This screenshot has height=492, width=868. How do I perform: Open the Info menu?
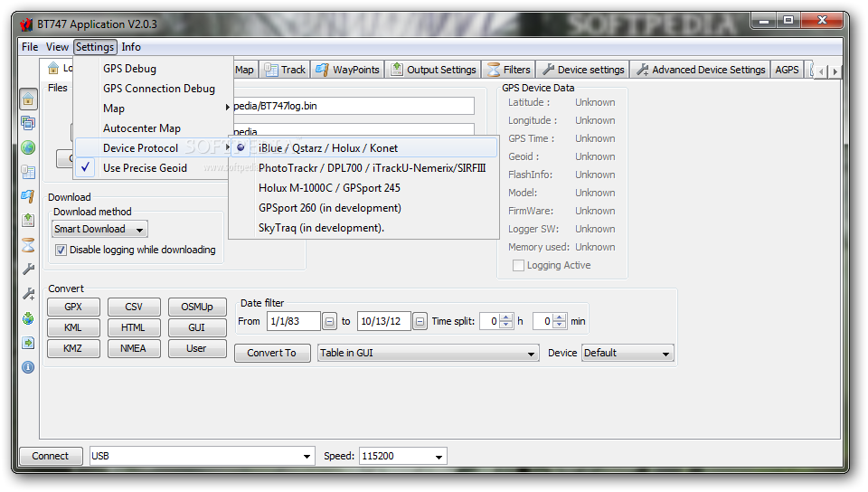(x=131, y=47)
